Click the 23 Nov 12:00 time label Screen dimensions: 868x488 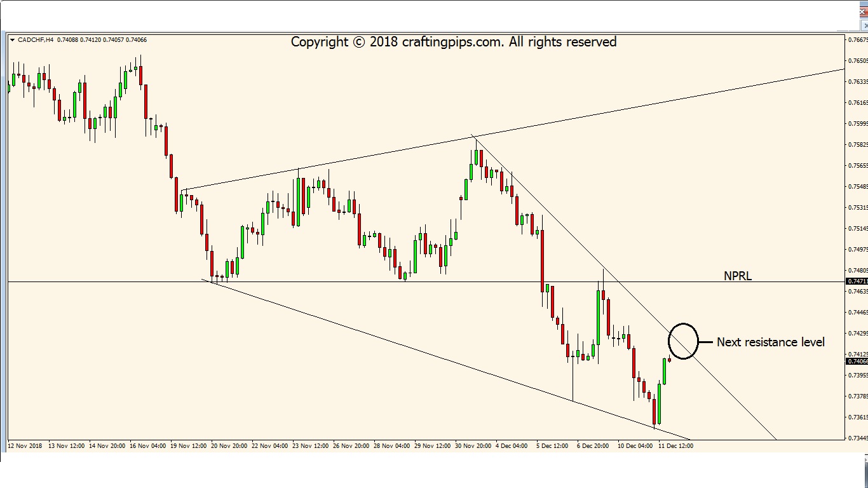310,446
